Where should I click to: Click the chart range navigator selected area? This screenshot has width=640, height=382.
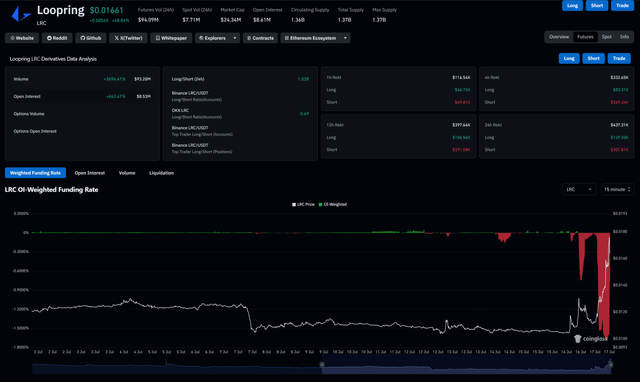click(466, 364)
